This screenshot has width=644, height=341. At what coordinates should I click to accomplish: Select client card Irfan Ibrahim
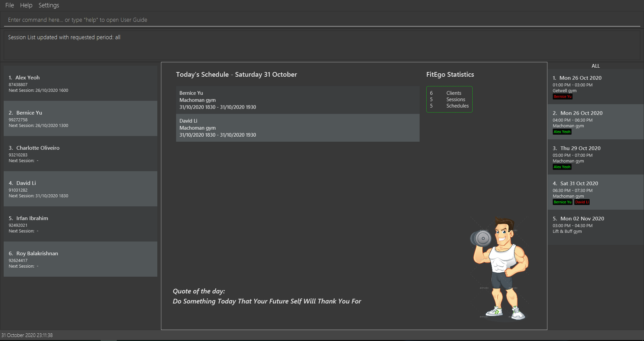pyautogui.click(x=80, y=224)
